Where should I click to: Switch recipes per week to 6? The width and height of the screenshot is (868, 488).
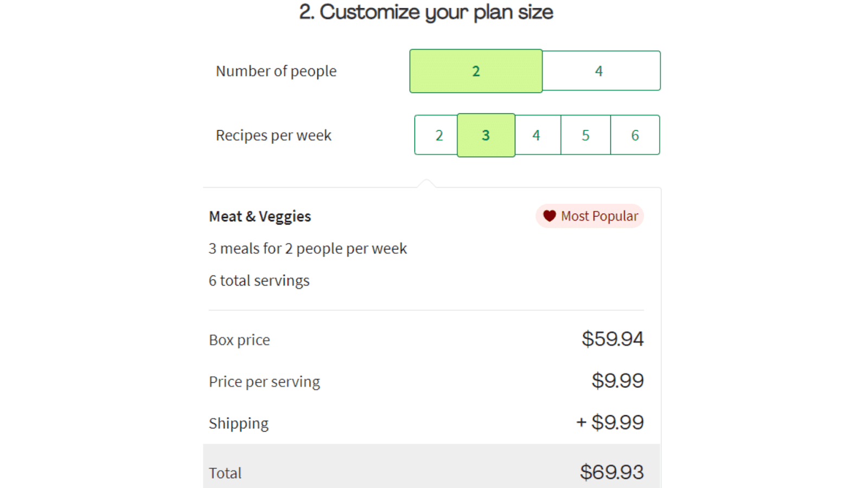635,135
